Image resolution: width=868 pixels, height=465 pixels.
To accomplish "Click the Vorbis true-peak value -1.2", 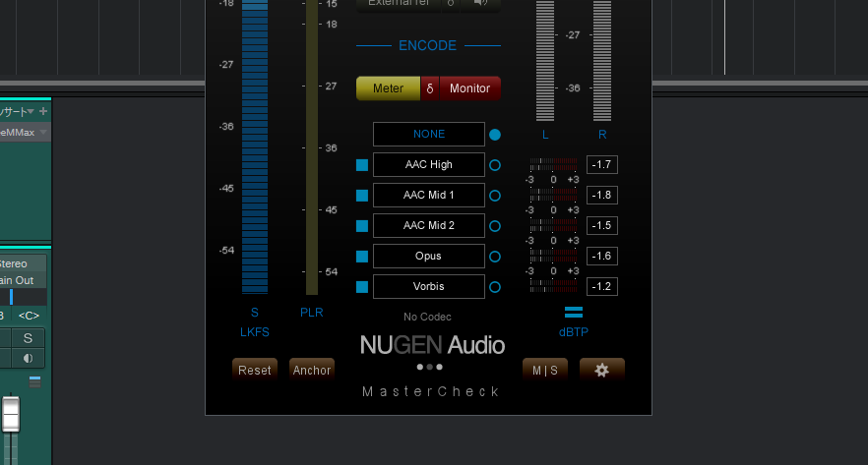I will (x=601, y=286).
